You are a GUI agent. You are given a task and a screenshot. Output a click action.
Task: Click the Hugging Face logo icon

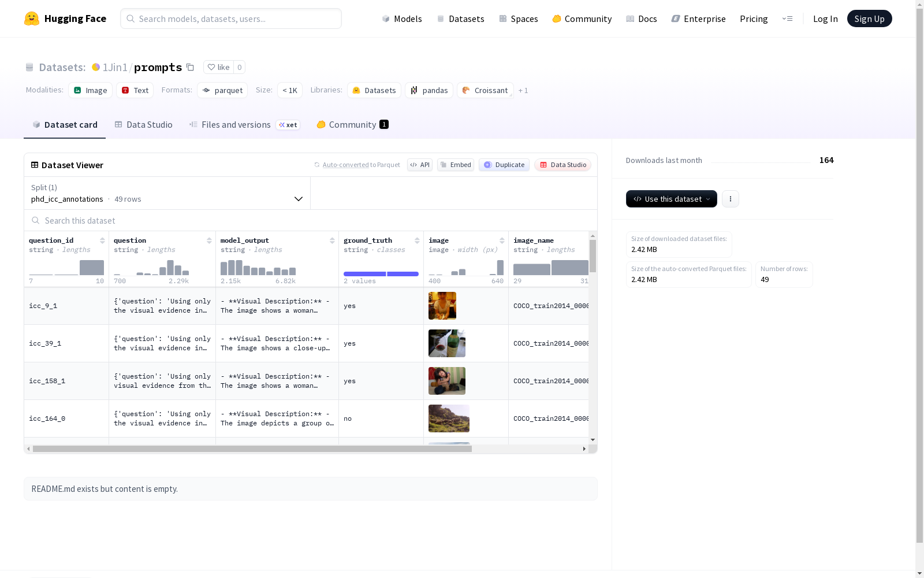click(32, 18)
